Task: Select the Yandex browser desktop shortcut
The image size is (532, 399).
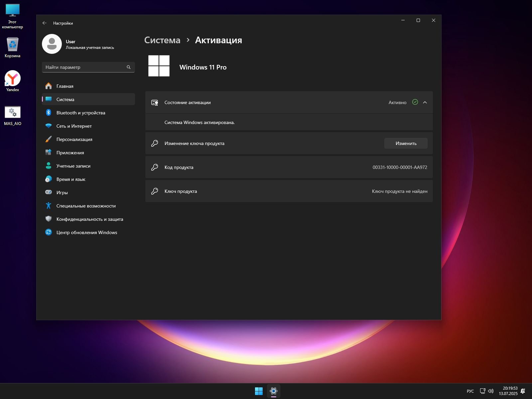Action: pyautogui.click(x=13, y=81)
